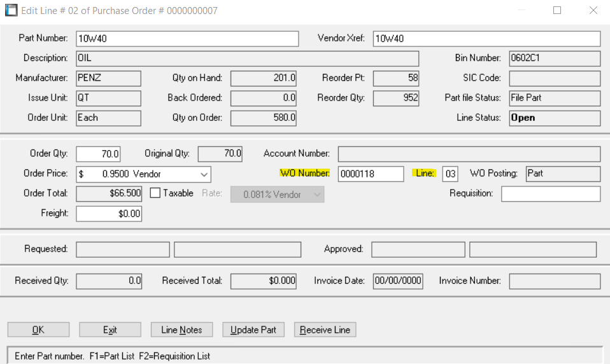Viewport: 610px width, 364px height.
Task: Click the Update Part button
Action: coord(253,330)
